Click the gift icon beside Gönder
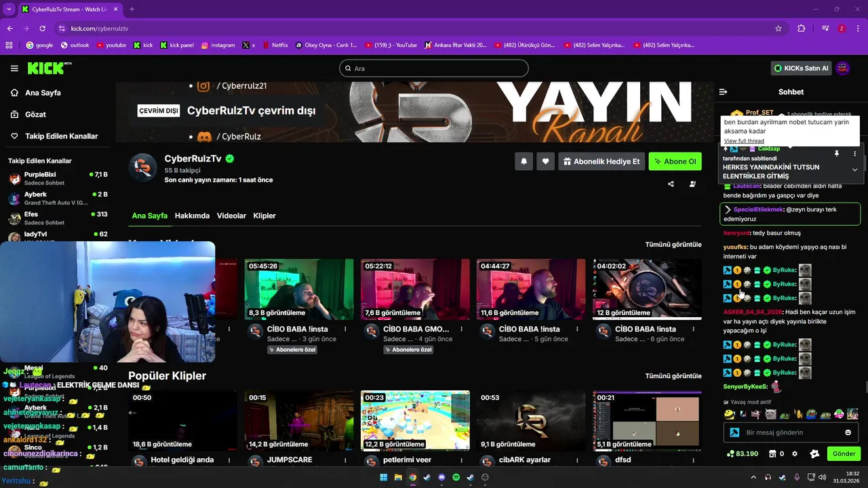Viewport: 868px width, 488px height. pyautogui.click(x=814, y=453)
